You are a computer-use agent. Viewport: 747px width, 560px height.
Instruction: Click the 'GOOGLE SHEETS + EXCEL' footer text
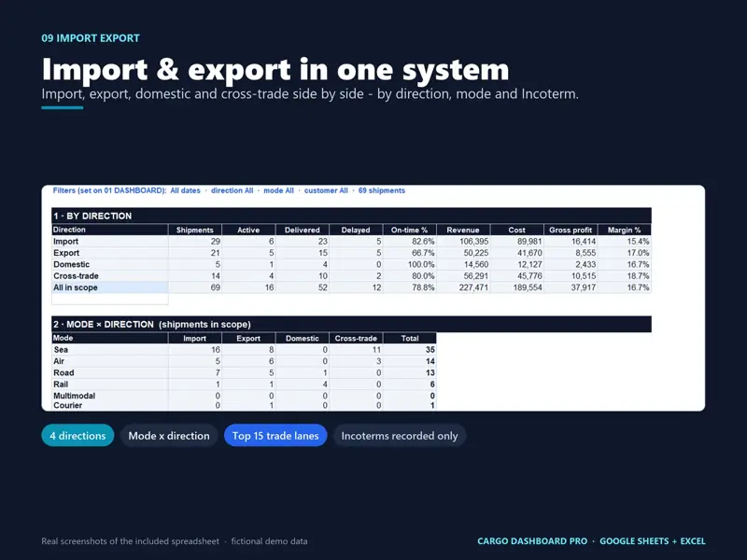[652, 541]
